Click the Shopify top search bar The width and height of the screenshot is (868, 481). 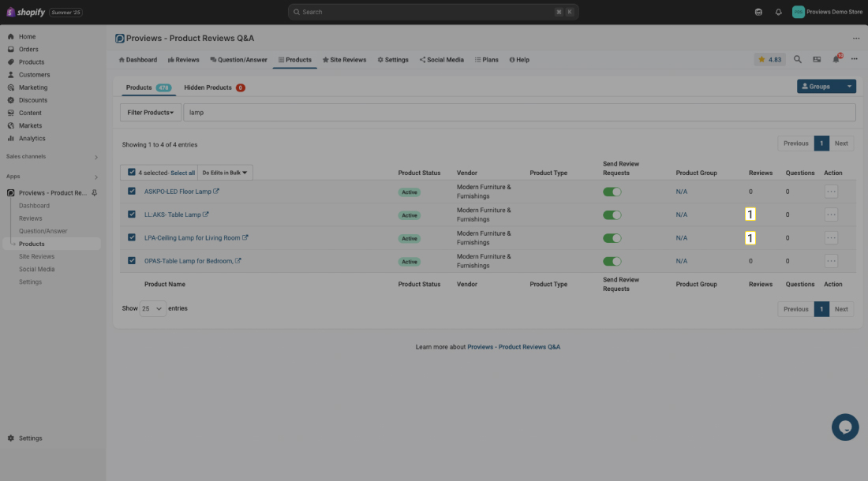pyautogui.click(x=433, y=12)
